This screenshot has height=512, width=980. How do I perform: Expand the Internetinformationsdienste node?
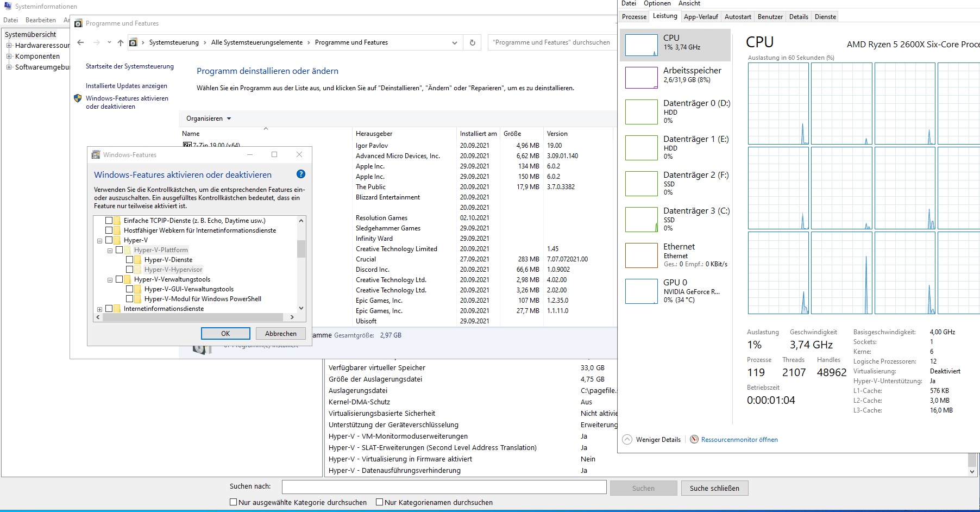click(x=99, y=309)
